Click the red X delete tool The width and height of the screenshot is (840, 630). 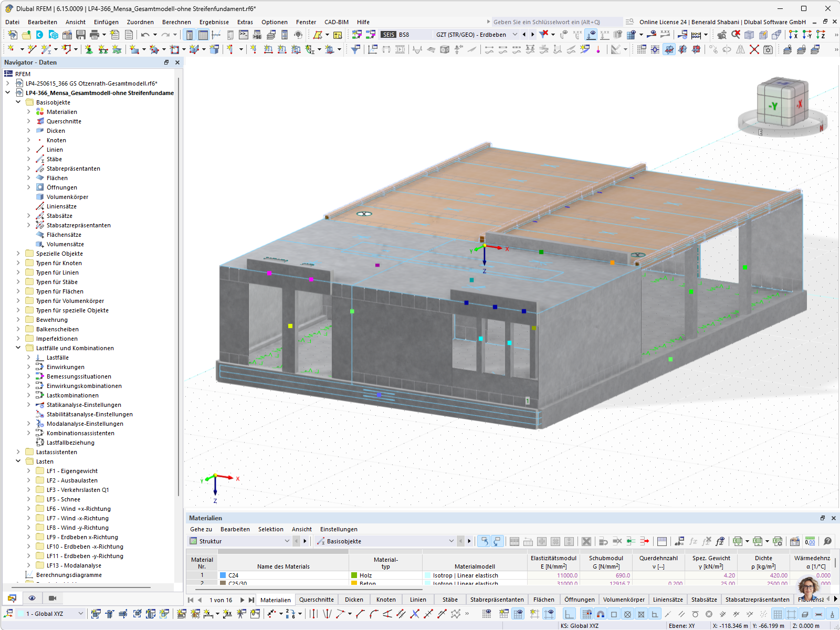(754, 49)
